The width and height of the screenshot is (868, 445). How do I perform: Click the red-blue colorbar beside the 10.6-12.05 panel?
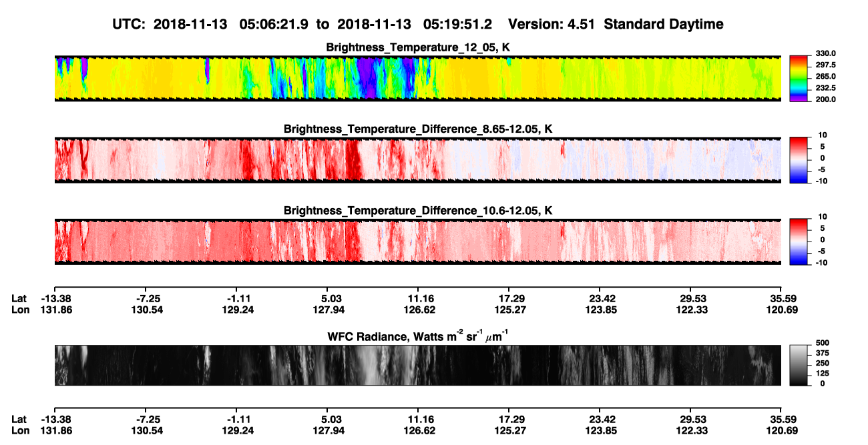(x=800, y=242)
